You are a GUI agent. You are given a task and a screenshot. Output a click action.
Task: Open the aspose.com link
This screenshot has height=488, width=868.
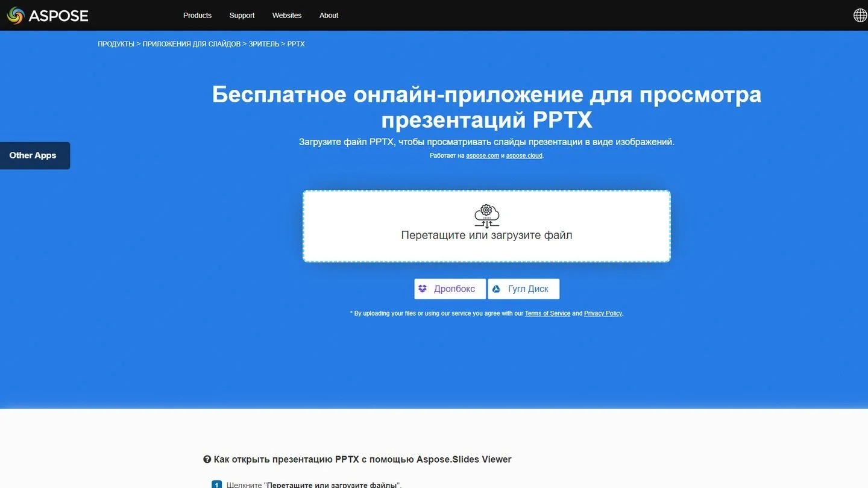tap(482, 155)
